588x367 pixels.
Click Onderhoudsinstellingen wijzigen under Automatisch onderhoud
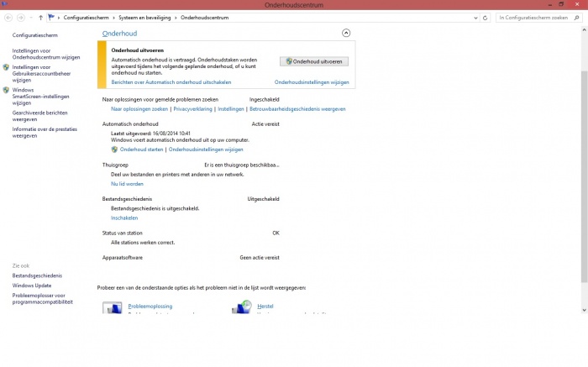[x=206, y=149]
